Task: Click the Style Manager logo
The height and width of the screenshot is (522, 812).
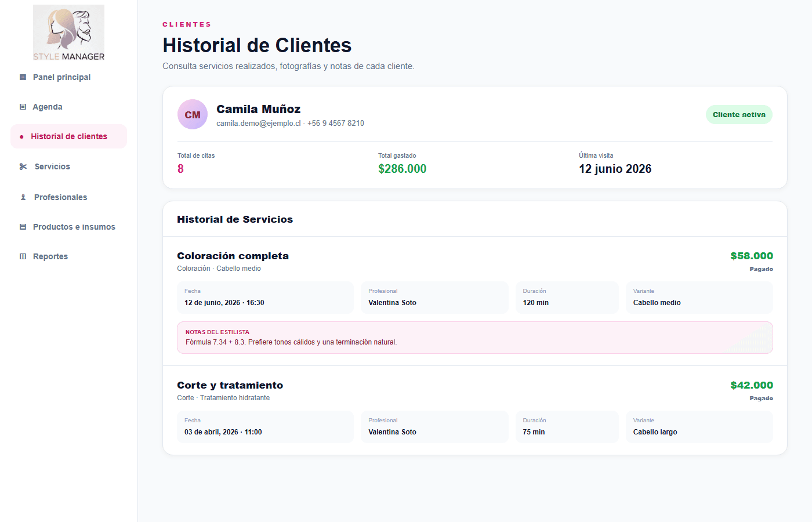Action: click(68, 33)
